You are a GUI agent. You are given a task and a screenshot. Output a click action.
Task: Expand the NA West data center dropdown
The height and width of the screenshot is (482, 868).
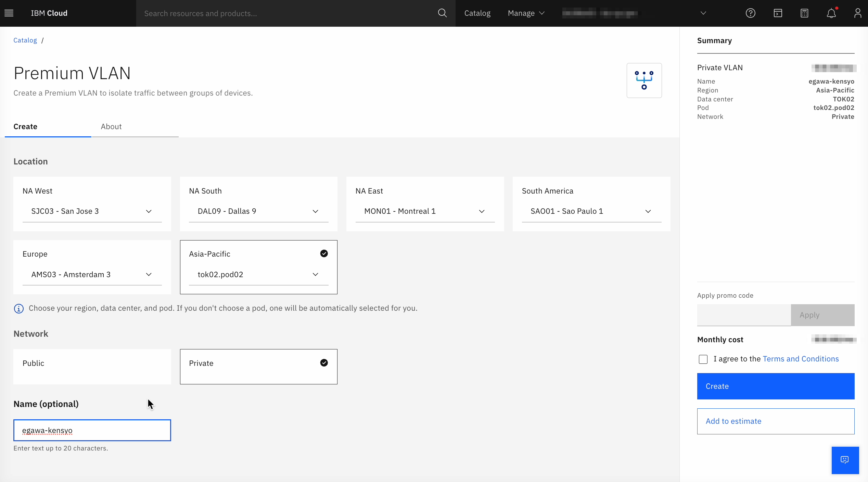(x=92, y=211)
